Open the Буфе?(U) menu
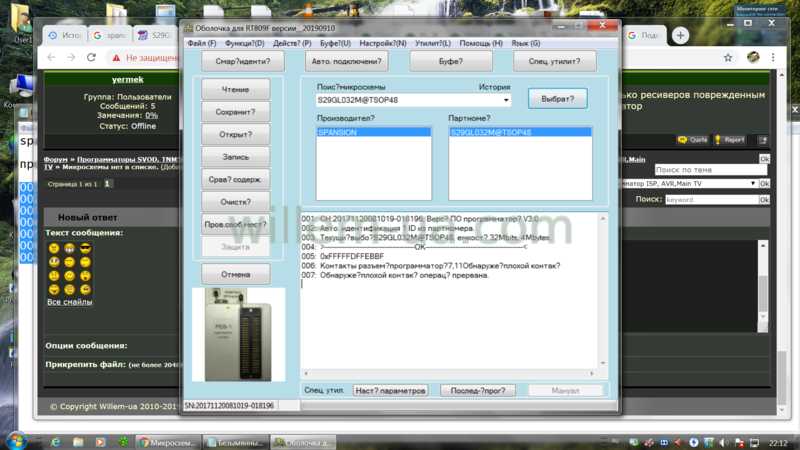This screenshot has height=450, width=800. click(335, 43)
